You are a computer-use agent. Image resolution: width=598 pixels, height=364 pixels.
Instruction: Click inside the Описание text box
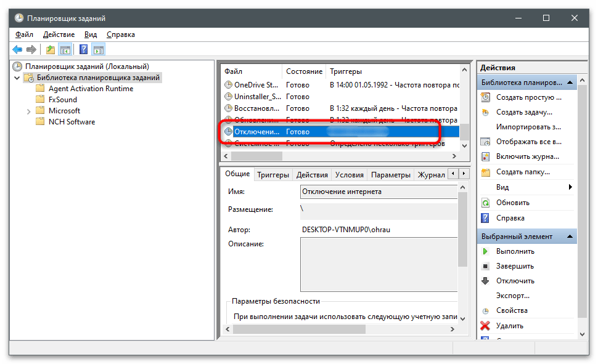point(379,264)
